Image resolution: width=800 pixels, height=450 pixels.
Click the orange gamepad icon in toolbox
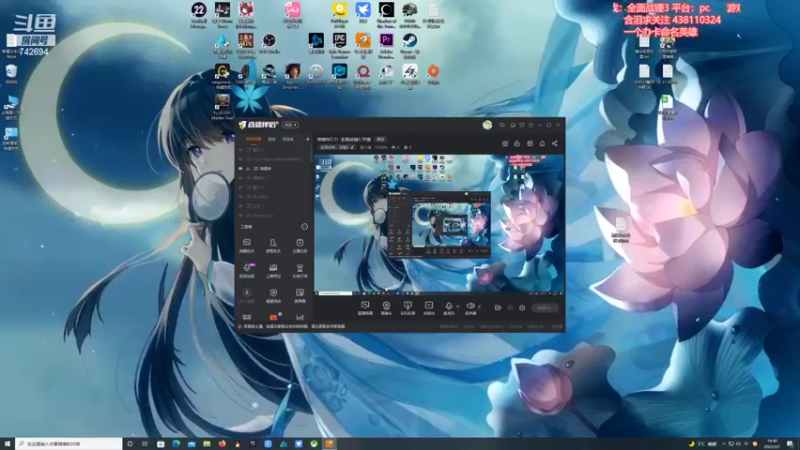click(x=273, y=317)
